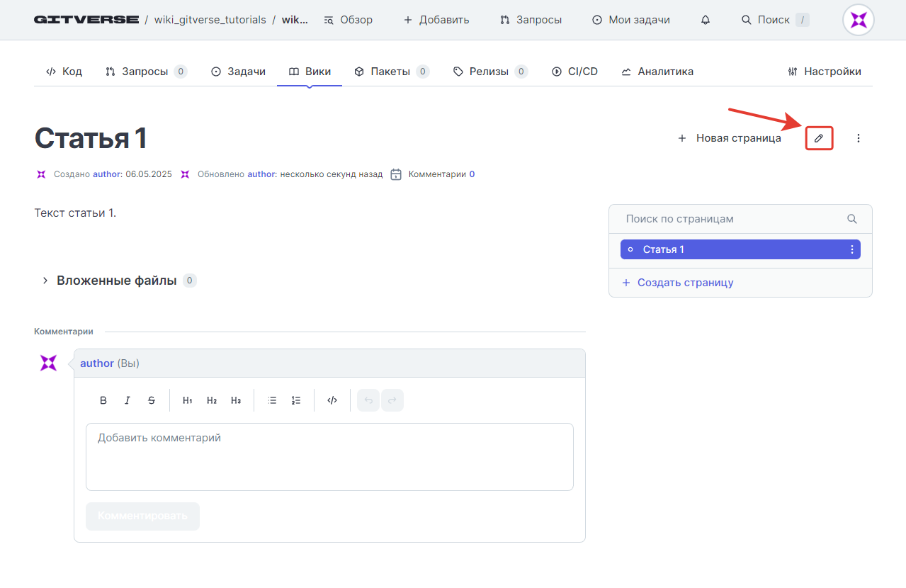Open Запросы in top navigation
This screenshot has width=906, height=588.
pyautogui.click(x=531, y=20)
